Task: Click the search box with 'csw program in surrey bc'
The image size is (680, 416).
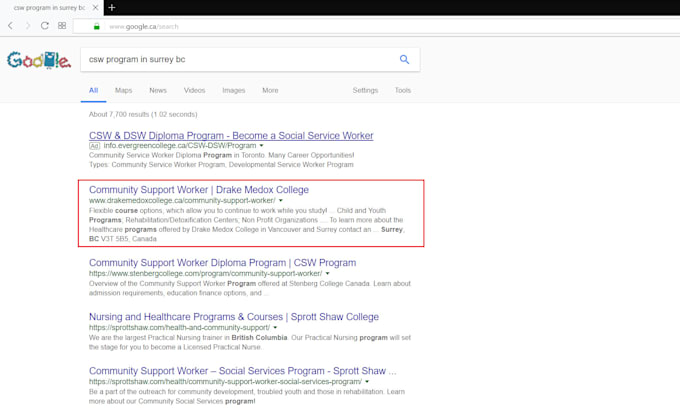Action: click(x=250, y=59)
